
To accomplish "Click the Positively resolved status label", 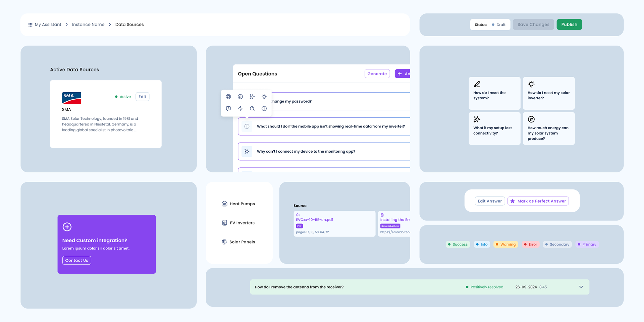I will click(485, 287).
